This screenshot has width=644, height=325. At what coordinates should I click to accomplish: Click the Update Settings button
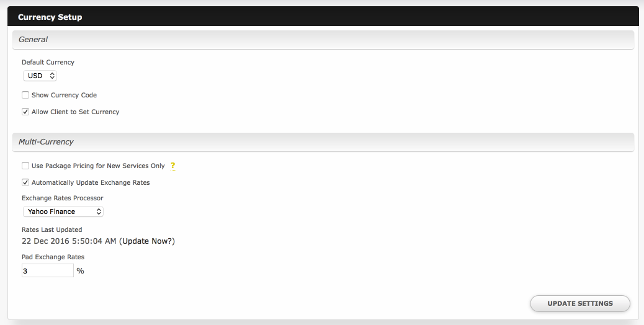point(580,303)
